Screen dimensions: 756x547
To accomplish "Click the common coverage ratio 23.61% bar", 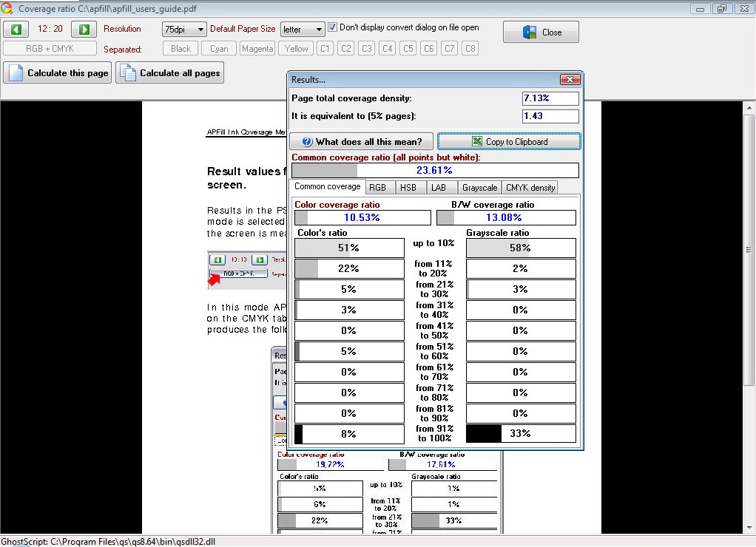I will (x=434, y=170).
